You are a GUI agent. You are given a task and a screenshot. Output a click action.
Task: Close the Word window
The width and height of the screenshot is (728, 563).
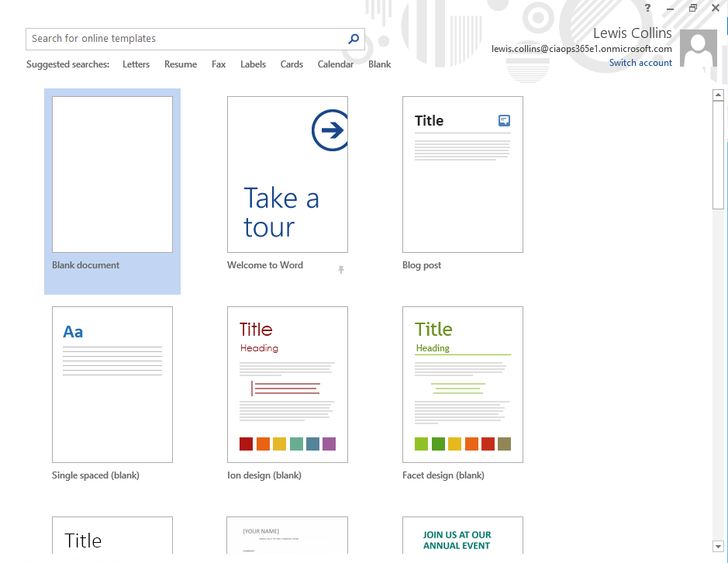pos(716,8)
